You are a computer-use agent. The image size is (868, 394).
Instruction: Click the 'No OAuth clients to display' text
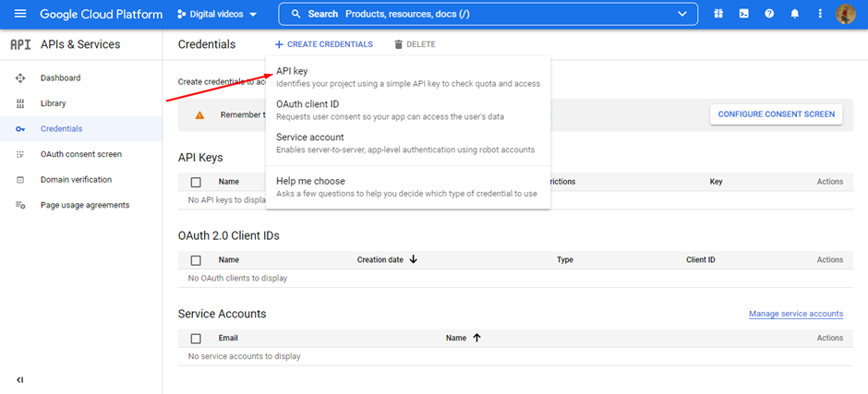(237, 279)
